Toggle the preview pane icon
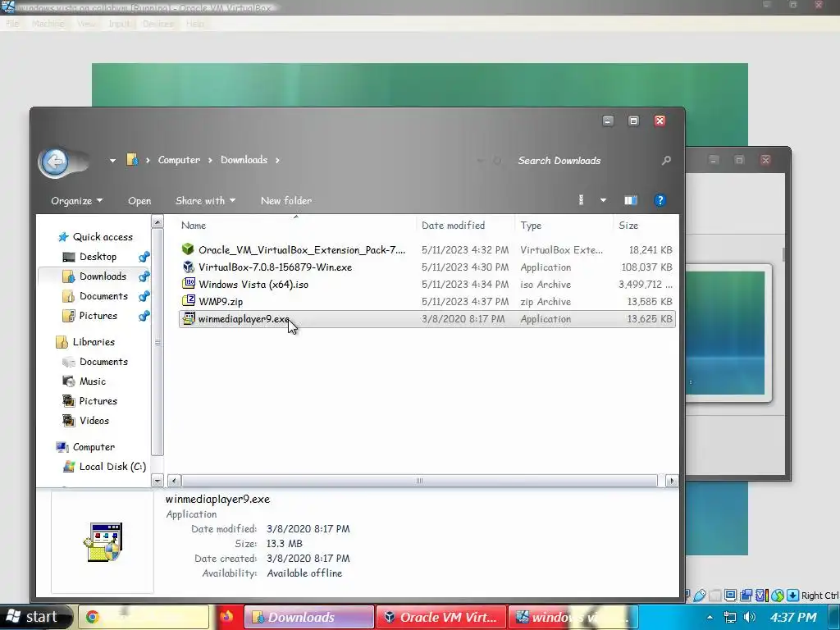This screenshot has height=630, width=840. [631, 200]
